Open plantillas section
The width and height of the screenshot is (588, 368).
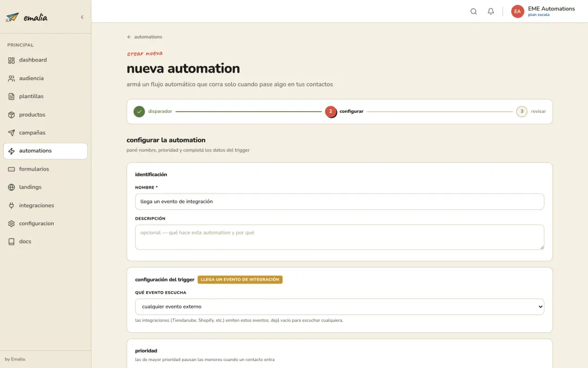coord(45,96)
